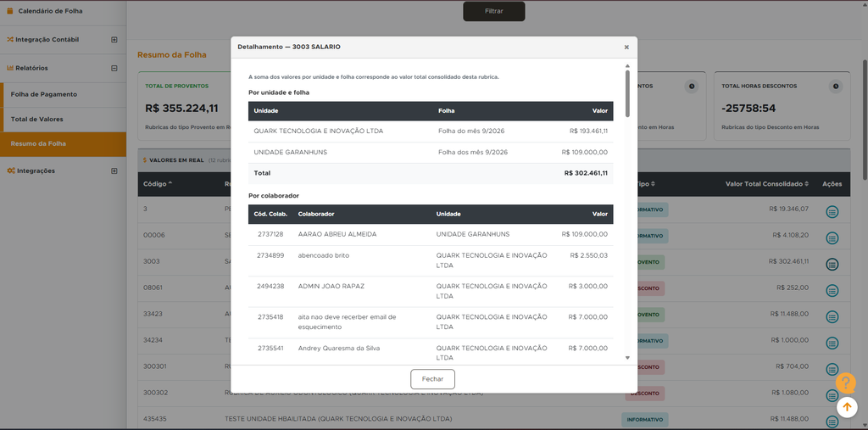Click code 300302 in background table
Screen dimensions: 868x430
point(155,393)
